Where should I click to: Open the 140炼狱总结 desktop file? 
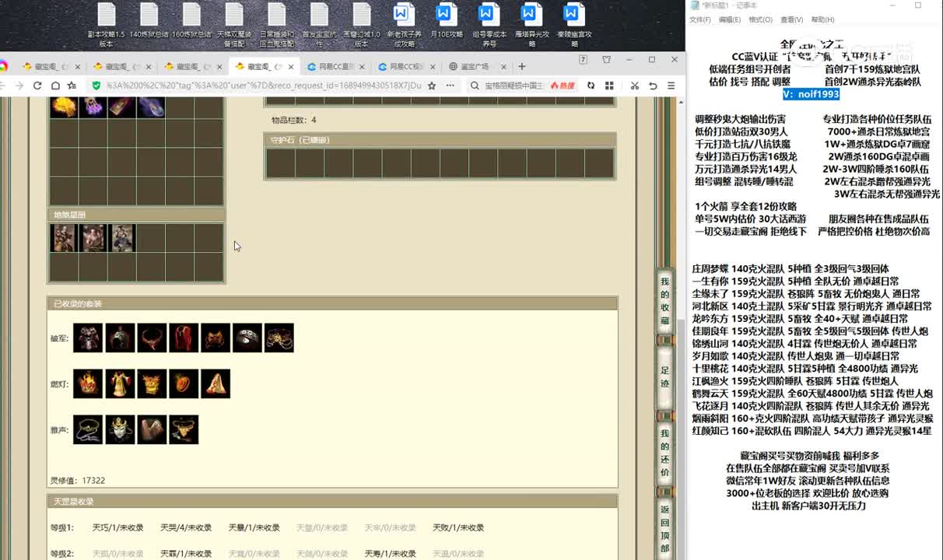click(149, 21)
